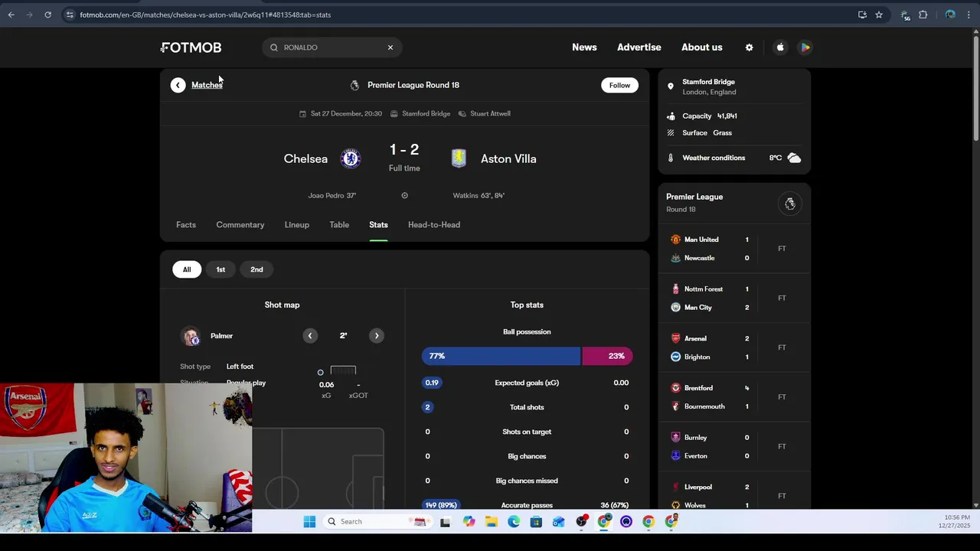The height and width of the screenshot is (551, 980).
Task: Click the Chelsea xG value 0.19
Action: (432, 383)
